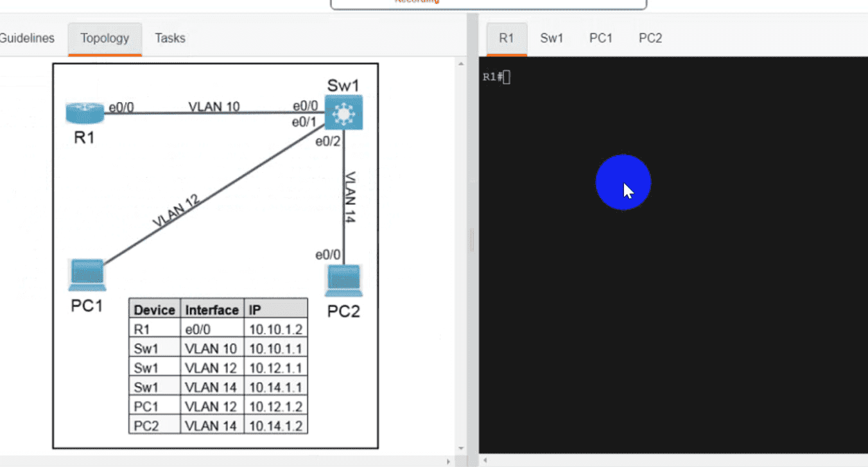
Task: Select the R1 console tab
Action: point(507,38)
